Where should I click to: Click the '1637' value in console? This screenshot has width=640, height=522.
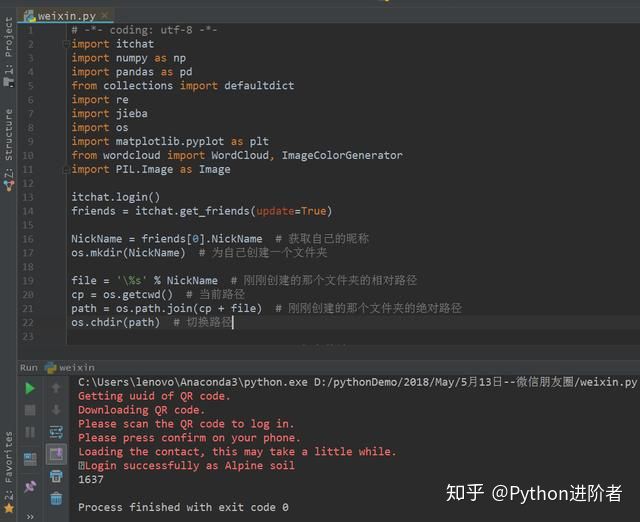point(91,479)
